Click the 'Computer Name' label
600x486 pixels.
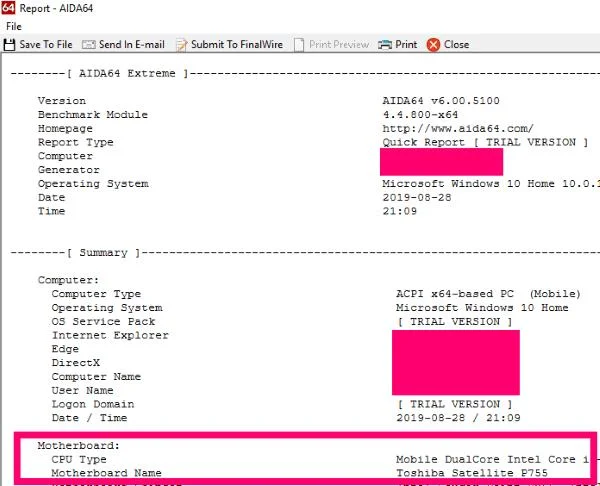point(96,377)
